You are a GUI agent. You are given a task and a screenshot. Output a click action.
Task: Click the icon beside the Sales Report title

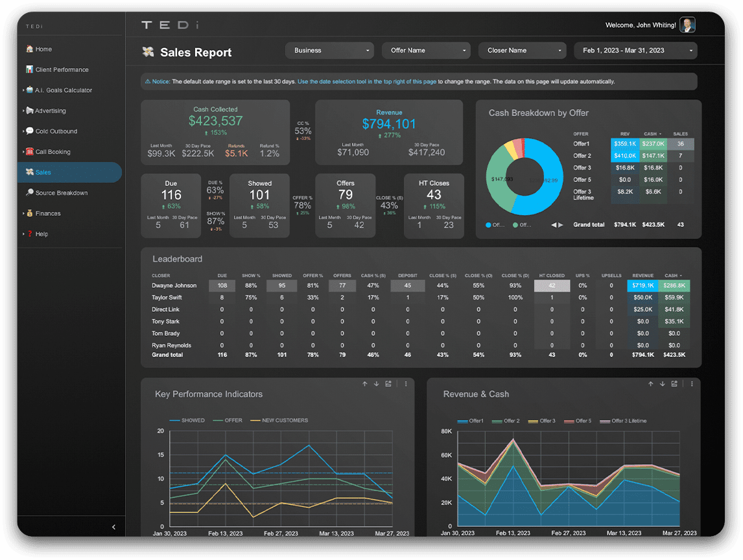pos(148,52)
